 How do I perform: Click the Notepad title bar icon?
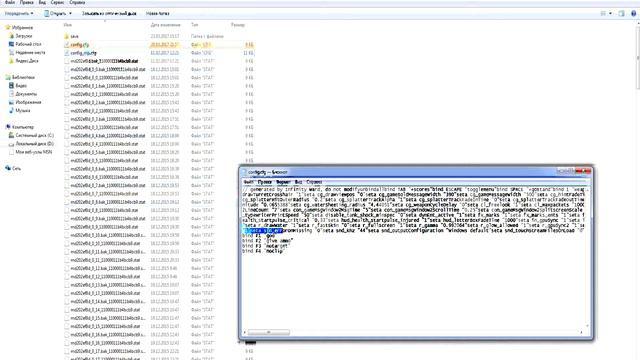(x=244, y=172)
